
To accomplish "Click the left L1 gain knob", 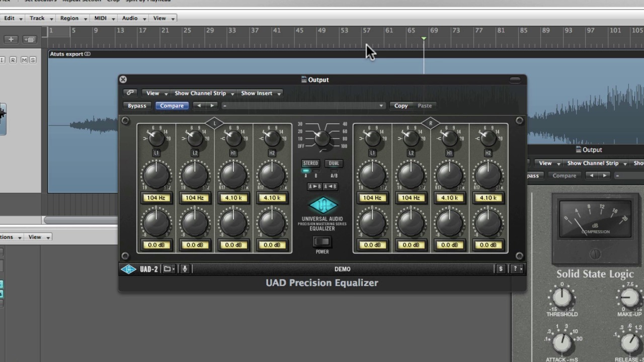I will [156, 223].
